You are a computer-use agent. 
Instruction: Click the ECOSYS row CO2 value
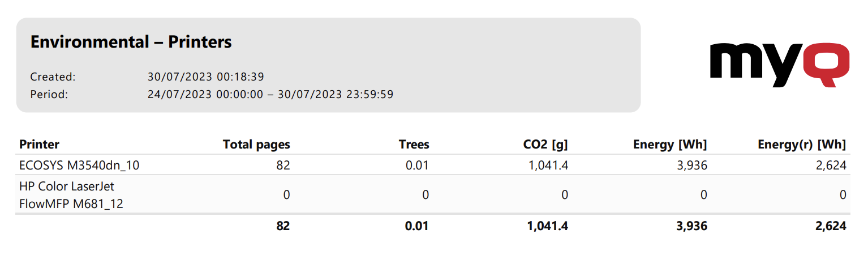(548, 166)
